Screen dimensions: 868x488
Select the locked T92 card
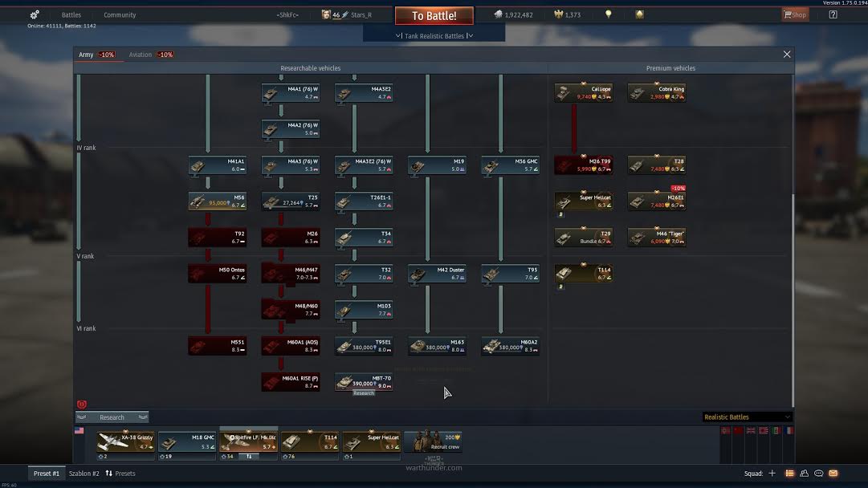tap(217, 238)
